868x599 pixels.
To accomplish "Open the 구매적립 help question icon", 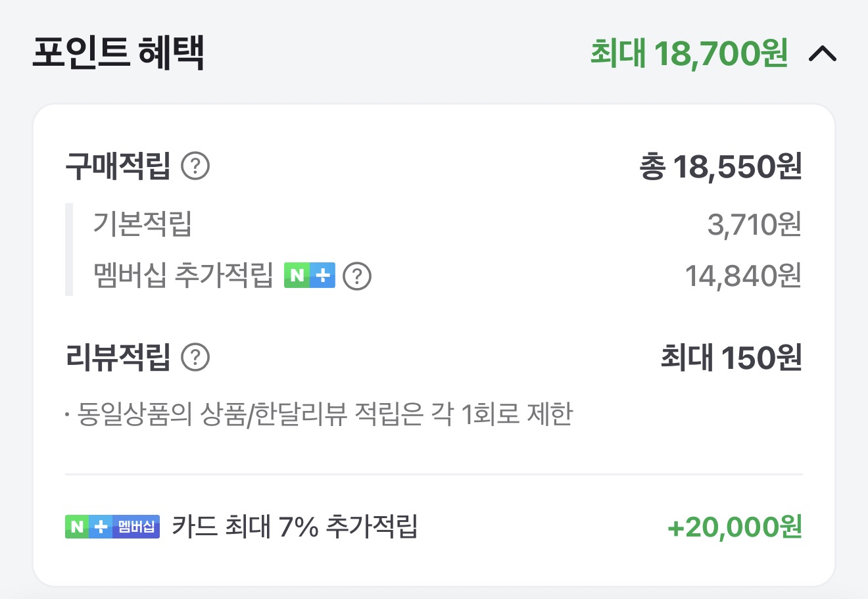I will tap(195, 166).
